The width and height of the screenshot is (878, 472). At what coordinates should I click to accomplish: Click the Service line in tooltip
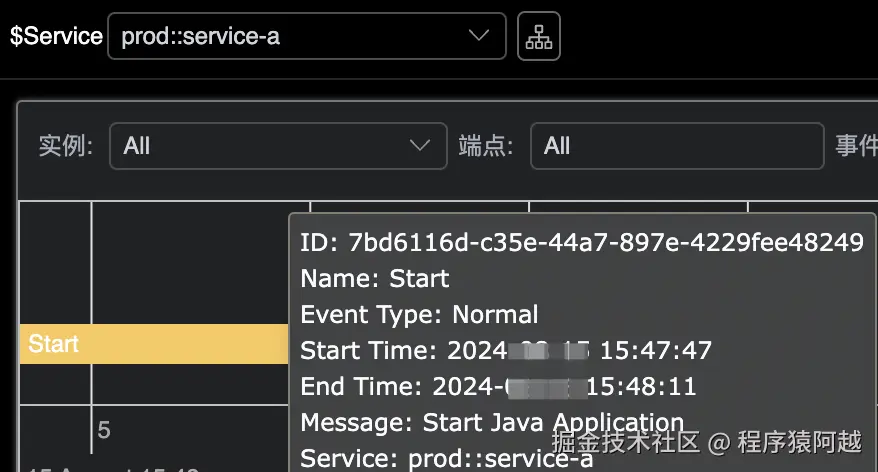(x=446, y=459)
